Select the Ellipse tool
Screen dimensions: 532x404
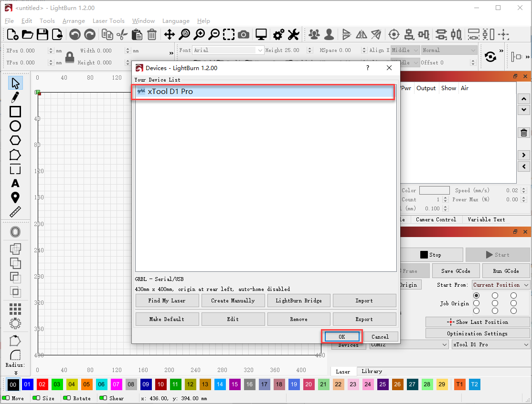15,126
